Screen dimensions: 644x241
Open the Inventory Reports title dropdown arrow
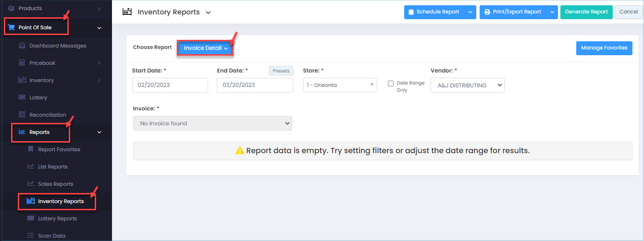click(x=208, y=12)
